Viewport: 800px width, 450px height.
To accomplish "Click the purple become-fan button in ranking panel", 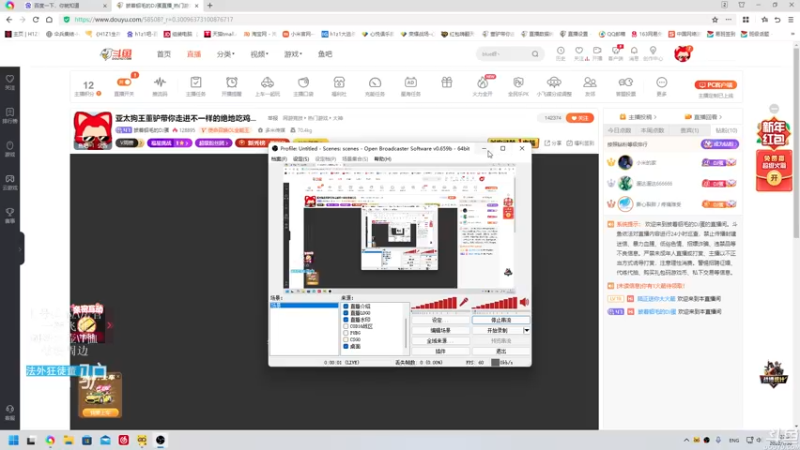I will click(x=719, y=144).
